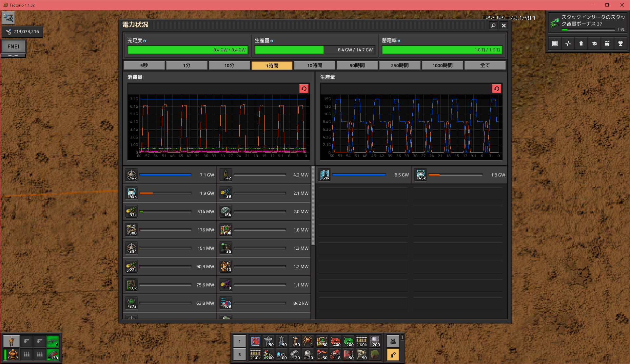Open the trains overview icon
630x364 pixels.
coord(607,44)
